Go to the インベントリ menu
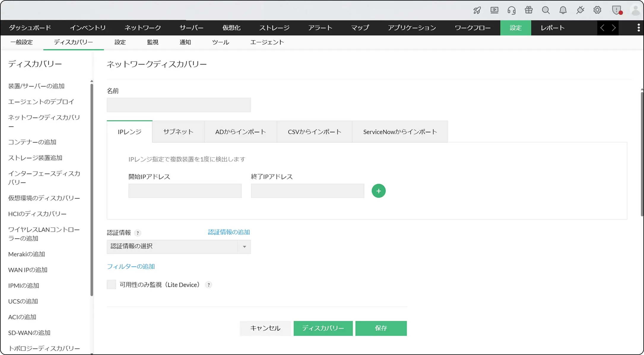644x355 pixels. [88, 28]
